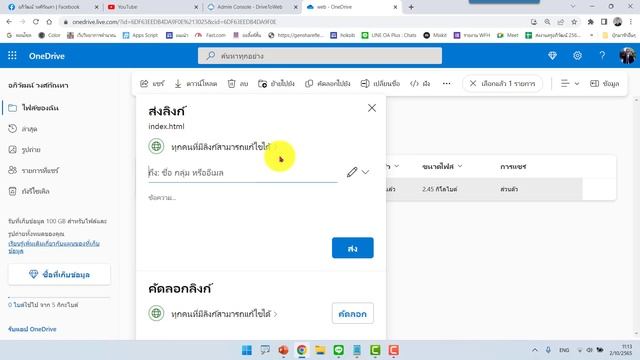Viewport: 640px width, 360px height.
Task: Download (ดาวน์โหลด) the selected file
Action: point(196,84)
